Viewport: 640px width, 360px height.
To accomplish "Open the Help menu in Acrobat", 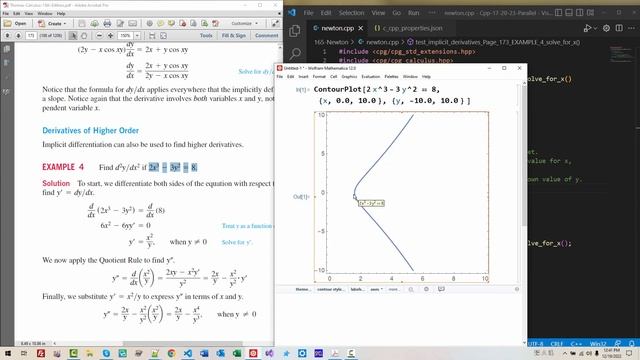I will click(61, 13).
